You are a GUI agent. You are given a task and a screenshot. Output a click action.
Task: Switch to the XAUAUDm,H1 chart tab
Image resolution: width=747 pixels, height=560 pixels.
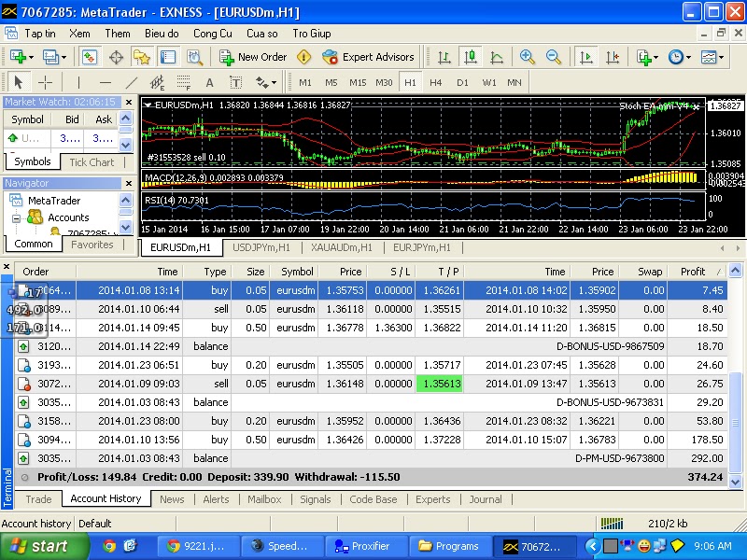click(x=341, y=247)
